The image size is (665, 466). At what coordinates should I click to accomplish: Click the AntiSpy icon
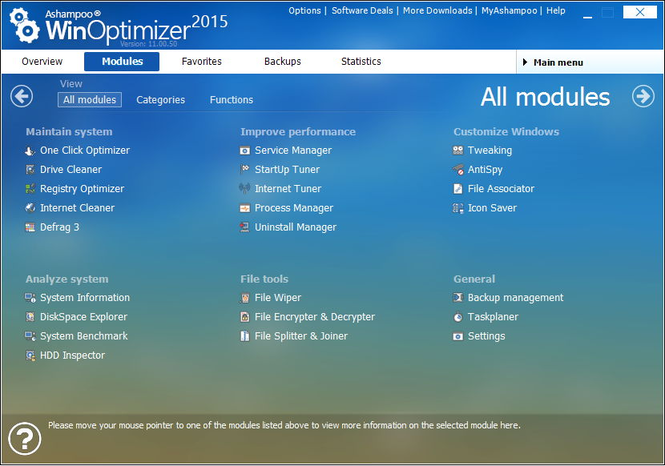point(458,170)
